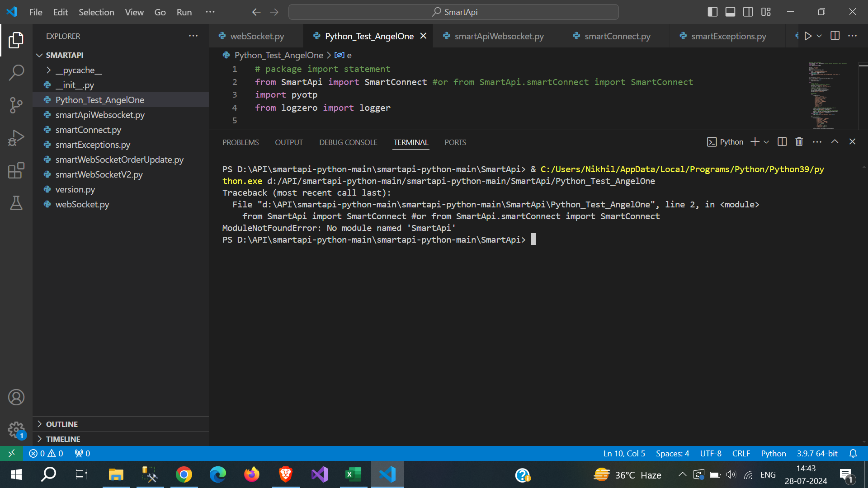Open the Run menu

click(x=184, y=12)
